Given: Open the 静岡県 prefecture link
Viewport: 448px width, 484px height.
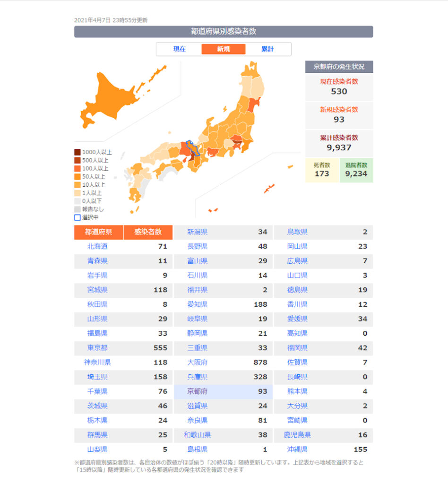Looking at the screenshot, I should 198,333.
